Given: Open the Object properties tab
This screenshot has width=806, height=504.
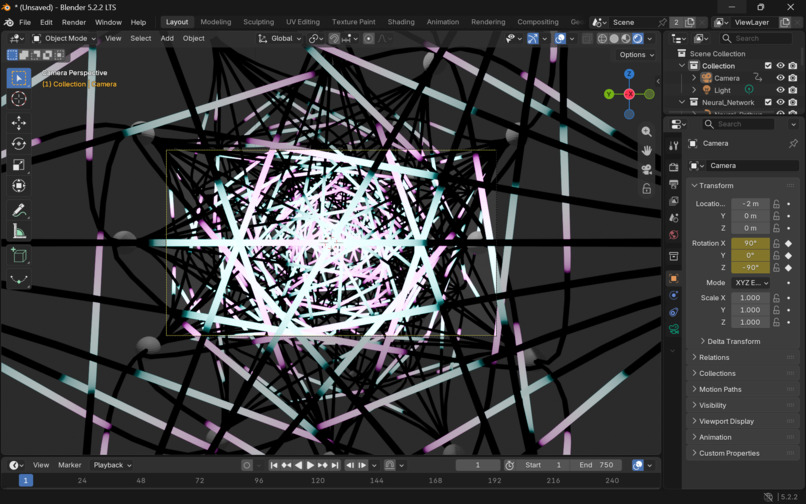Looking at the screenshot, I should coord(673,278).
